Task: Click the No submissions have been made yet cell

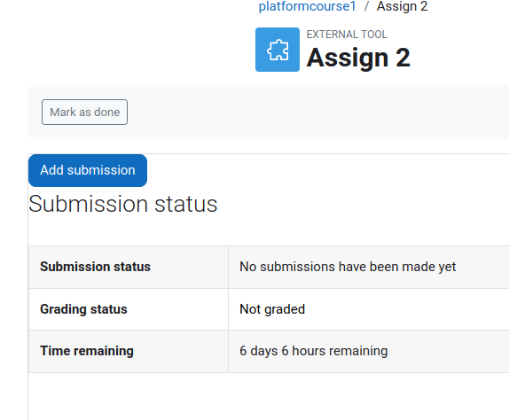Action: click(x=368, y=267)
